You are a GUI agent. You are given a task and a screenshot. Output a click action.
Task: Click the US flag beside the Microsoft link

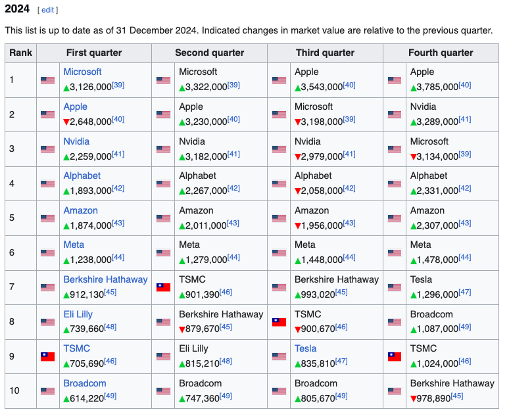pos(47,80)
